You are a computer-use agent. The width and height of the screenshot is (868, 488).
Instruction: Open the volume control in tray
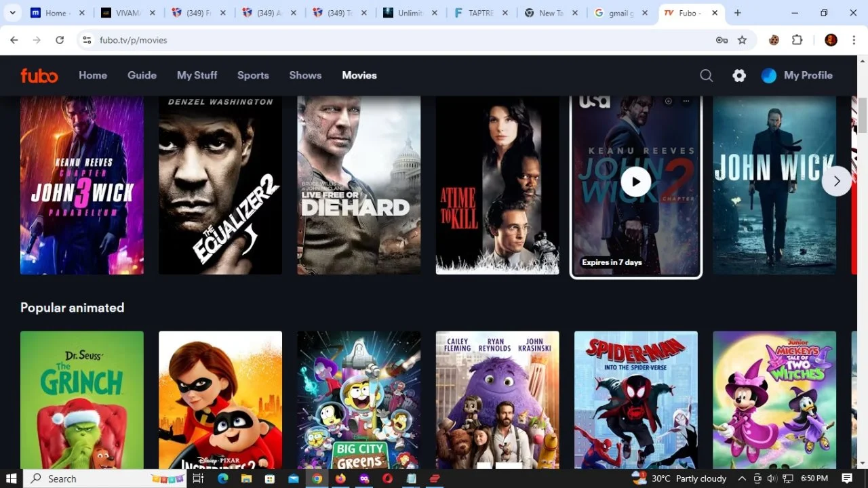pos(772,479)
